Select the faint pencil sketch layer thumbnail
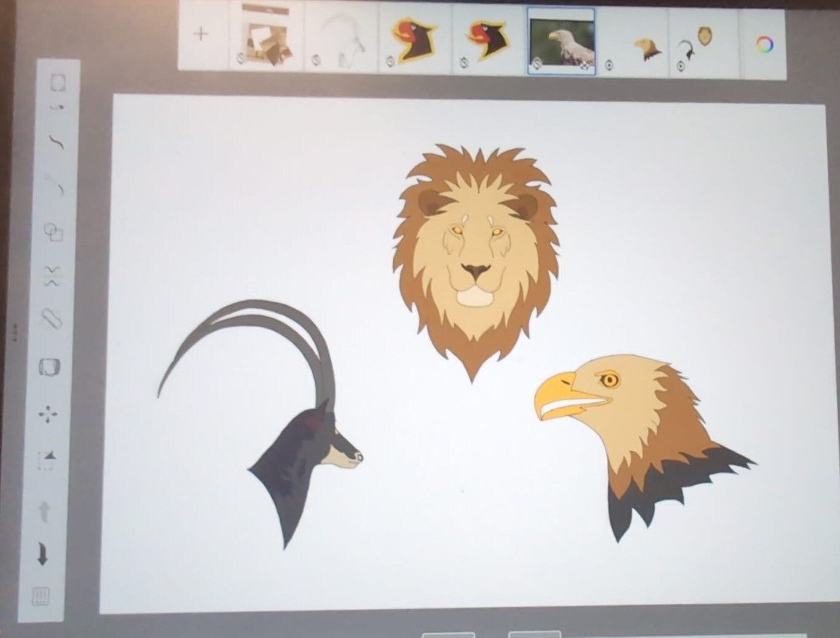 [341, 38]
